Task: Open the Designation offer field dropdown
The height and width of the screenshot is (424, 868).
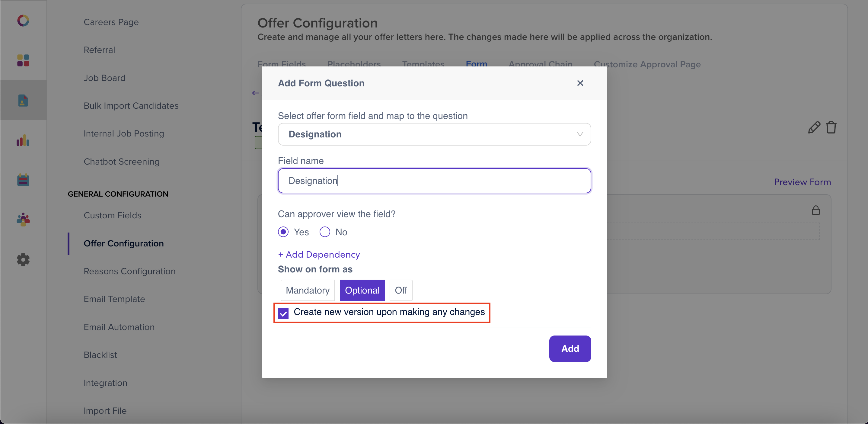Action: click(434, 134)
